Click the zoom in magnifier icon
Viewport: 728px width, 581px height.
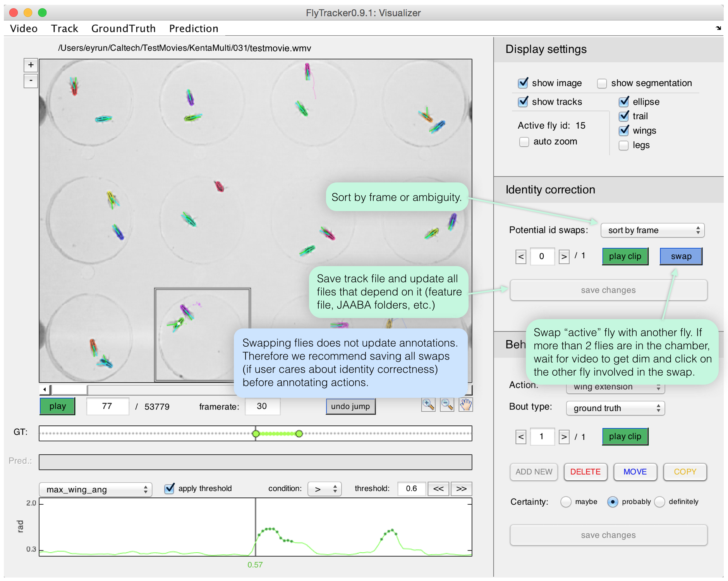click(x=428, y=405)
